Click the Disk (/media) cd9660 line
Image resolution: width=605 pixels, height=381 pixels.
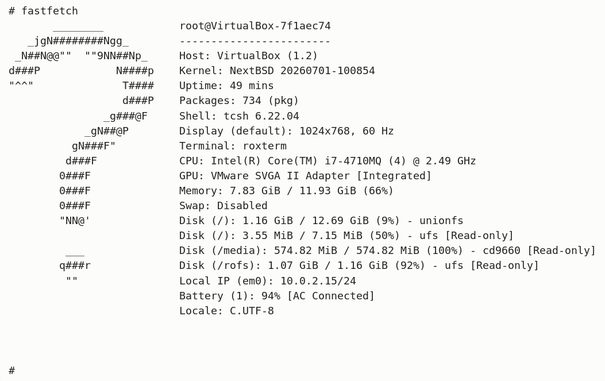point(387,251)
